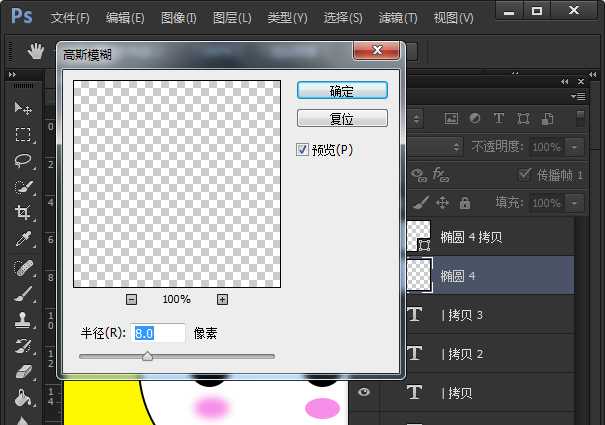Select the Eyedropper tool

tap(23, 240)
